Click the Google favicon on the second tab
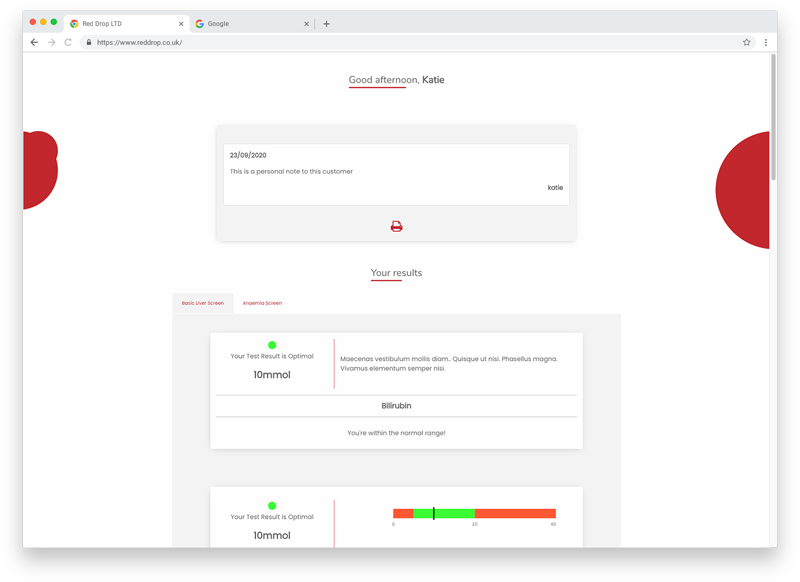Viewport: 800px width, 582px height. [199, 23]
